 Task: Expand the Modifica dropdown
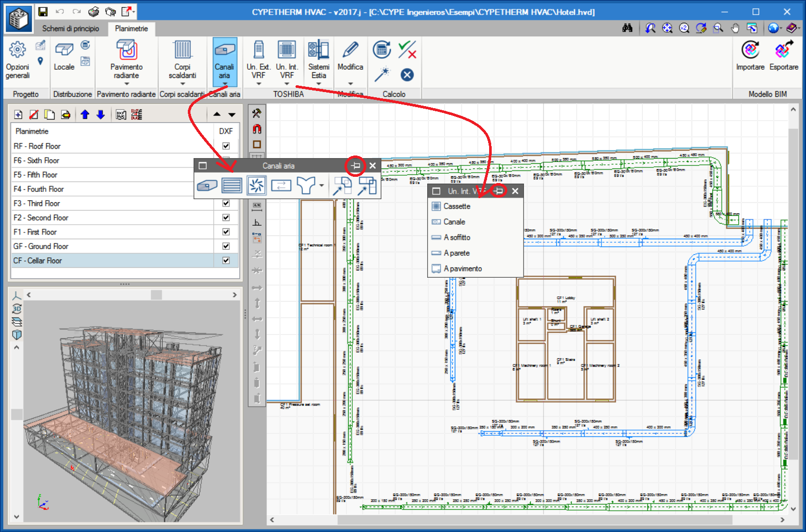pos(350,84)
